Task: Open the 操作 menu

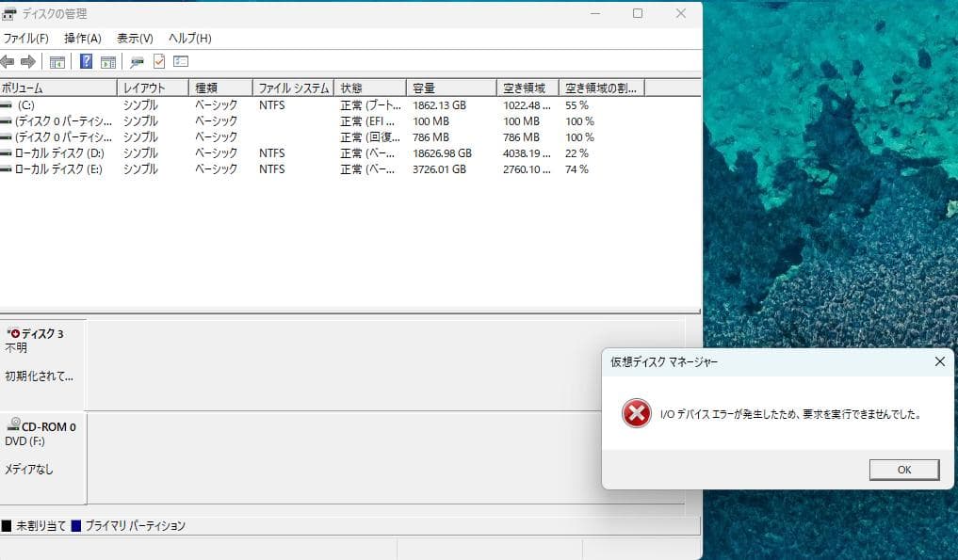Action: pyautogui.click(x=81, y=39)
